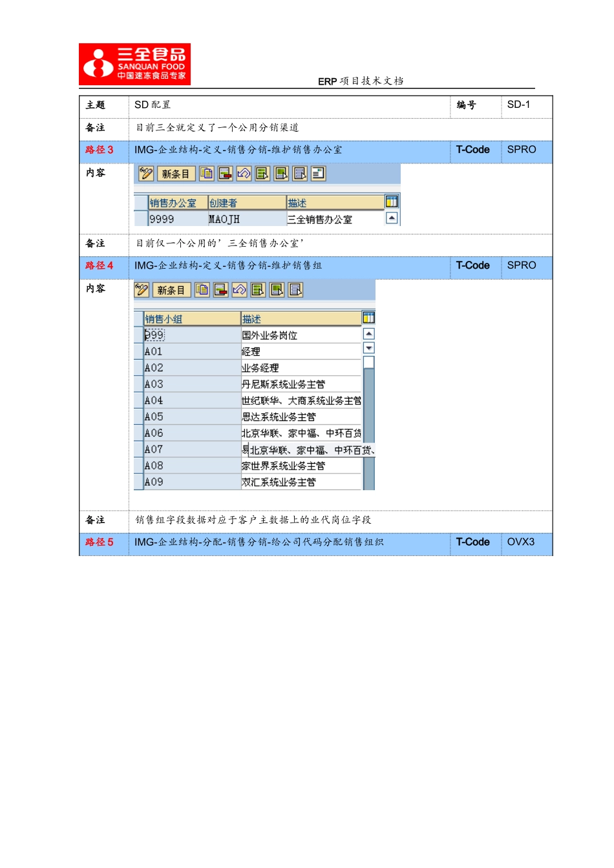Screen dimensions: 614x868
Task: Click sales group A08 cell
Action: coord(192,465)
